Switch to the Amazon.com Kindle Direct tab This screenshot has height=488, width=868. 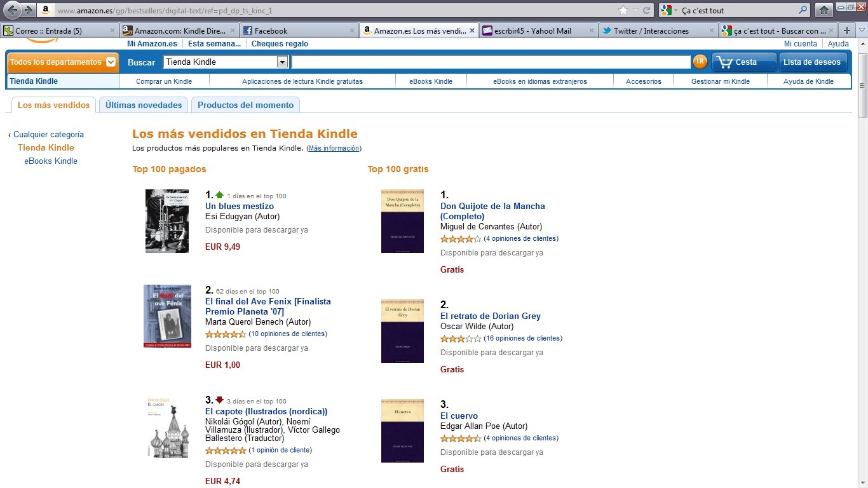[x=180, y=30]
